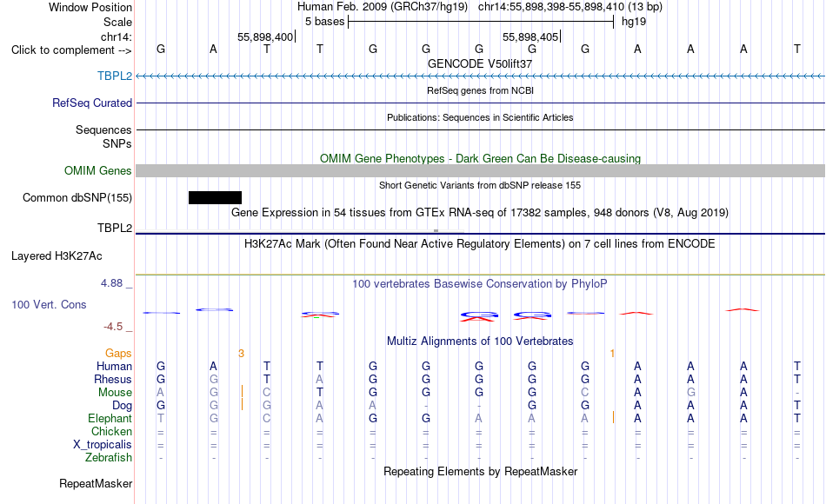
Task: Click '100 vertebrates Basewise Conservation by PhyloP' title
Action: 480,284
